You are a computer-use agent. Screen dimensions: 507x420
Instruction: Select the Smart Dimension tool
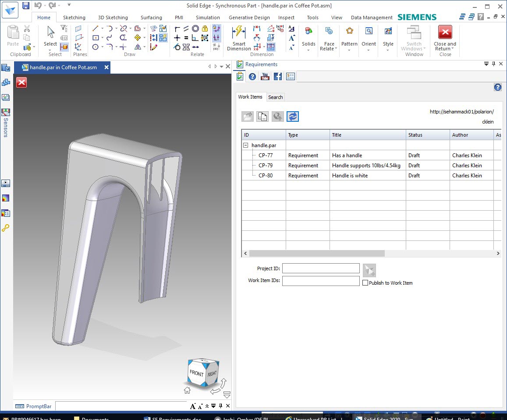click(238, 39)
